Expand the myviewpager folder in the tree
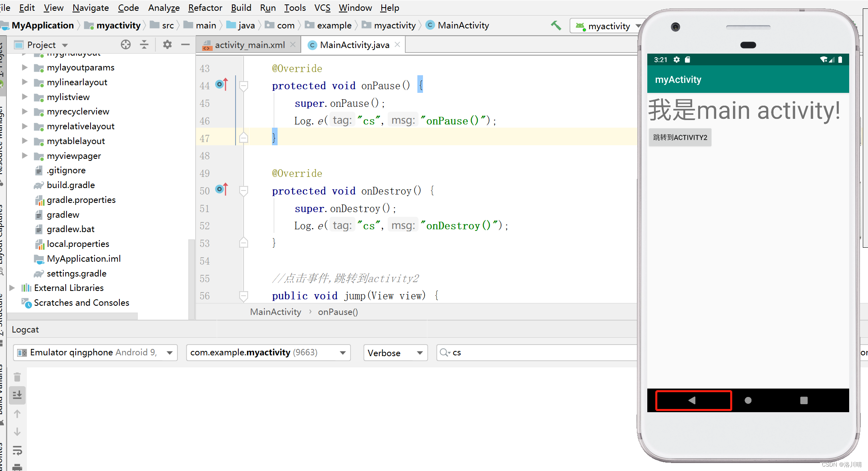The image size is (868, 471). [x=24, y=156]
